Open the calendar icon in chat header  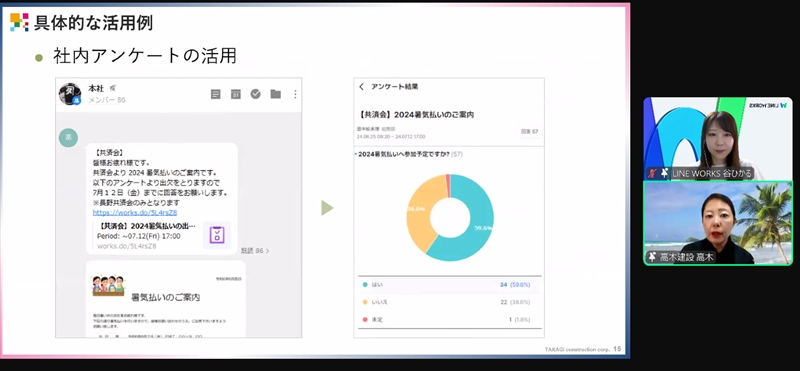[236, 94]
